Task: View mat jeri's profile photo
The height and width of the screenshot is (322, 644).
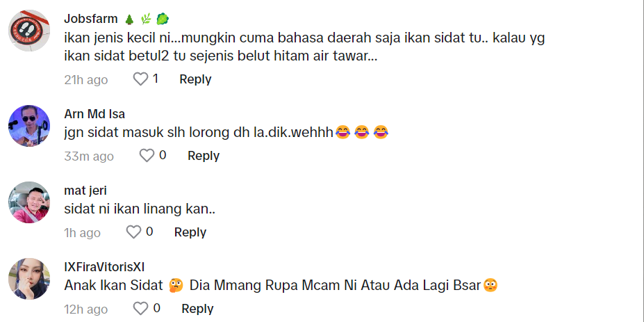Action: pos(29,202)
